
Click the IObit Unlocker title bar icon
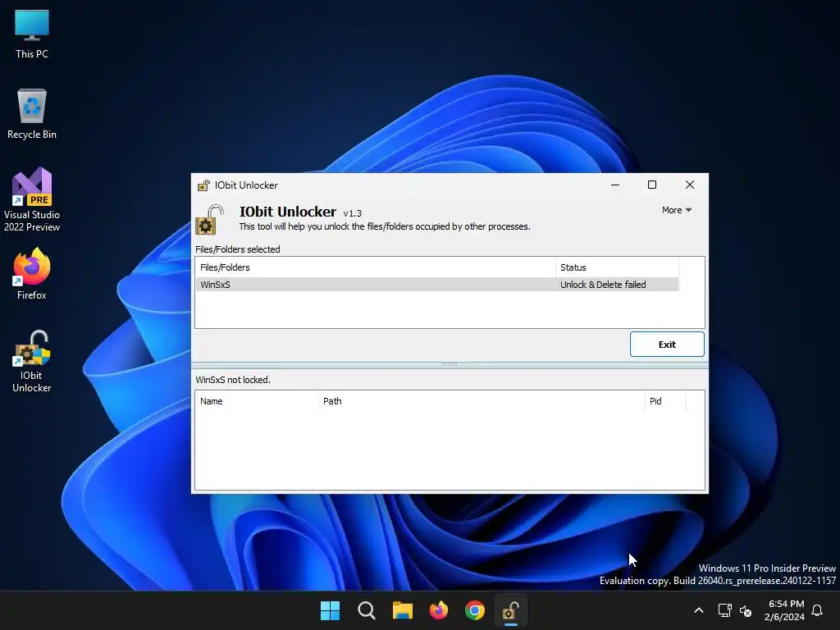(x=203, y=185)
